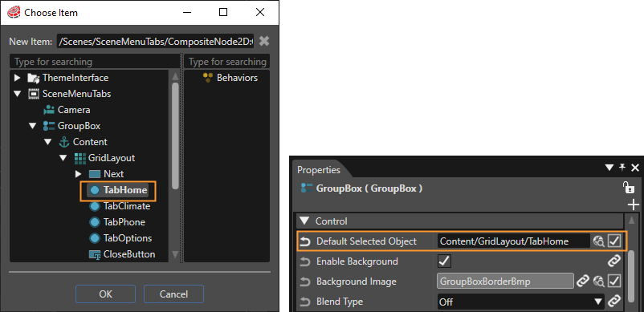This screenshot has width=644, height=312.
Task: Reset Default Selected Object with revert arrow
Action: click(305, 241)
